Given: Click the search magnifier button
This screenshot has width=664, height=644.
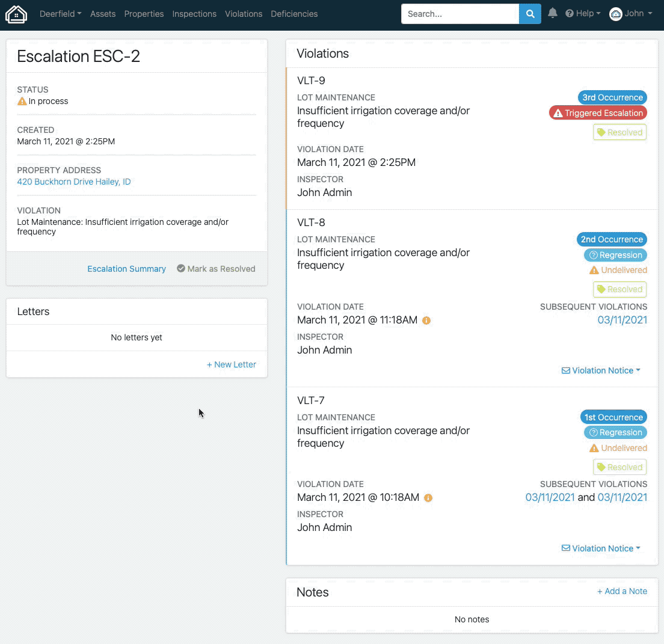Looking at the screenshot, I should (530, 14).
